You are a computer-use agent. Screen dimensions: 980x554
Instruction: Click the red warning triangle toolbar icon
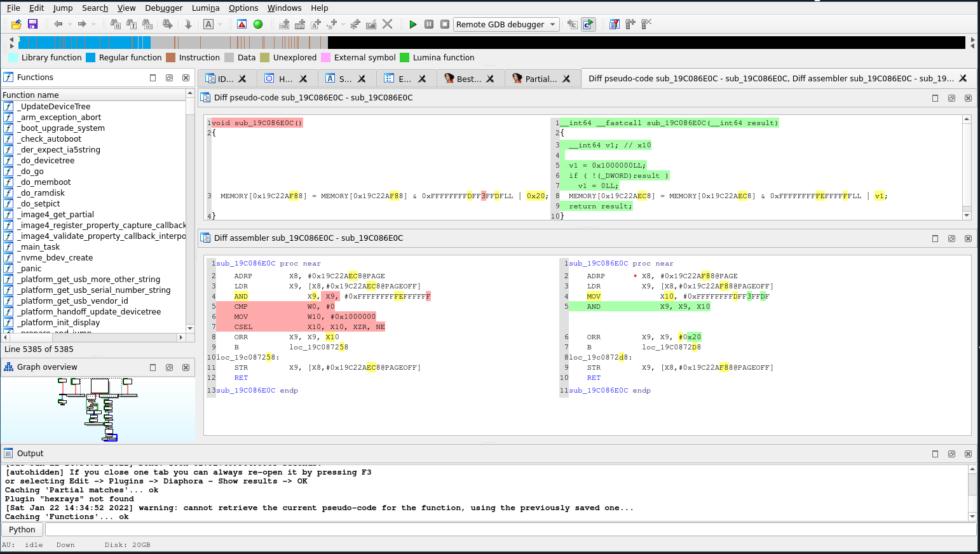click(242, 24)
